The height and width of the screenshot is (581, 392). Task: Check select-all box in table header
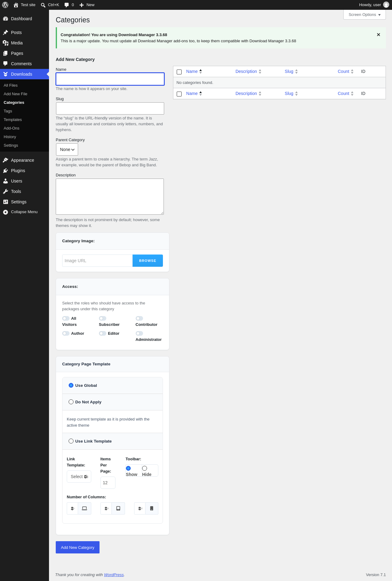point(179,72)
